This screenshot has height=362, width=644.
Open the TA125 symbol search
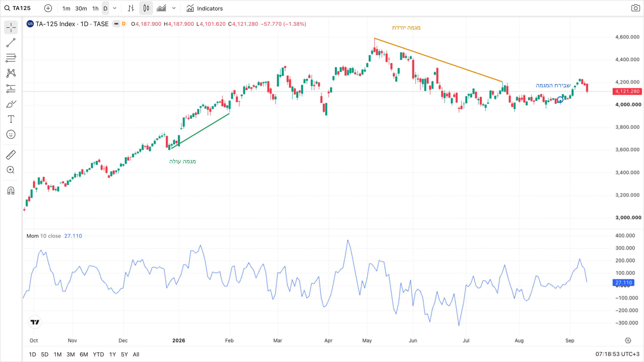18,8
